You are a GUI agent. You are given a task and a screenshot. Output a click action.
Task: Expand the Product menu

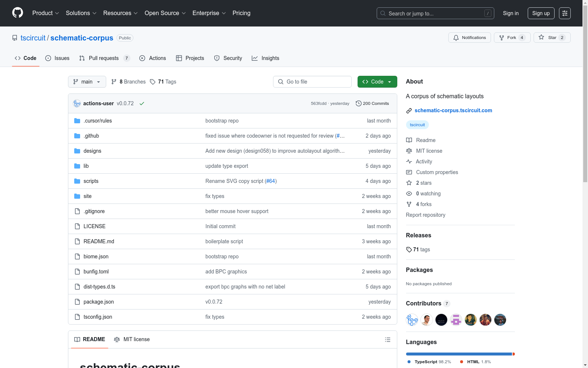tap(46, 13)
